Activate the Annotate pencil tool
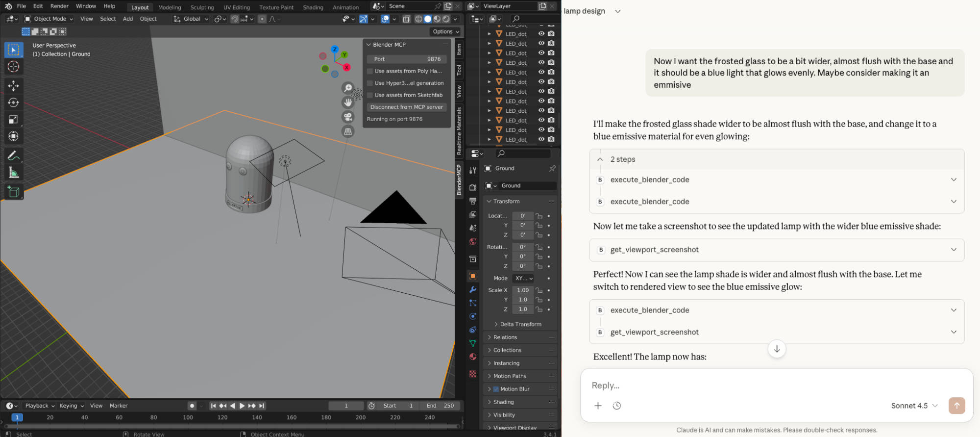This screenshot has height=437, width=980. pos(13,156)
